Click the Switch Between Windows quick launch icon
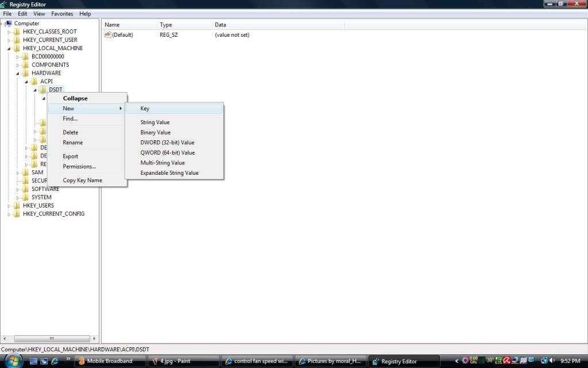Screen dimensions: 588x368 [x=44, y=361]
